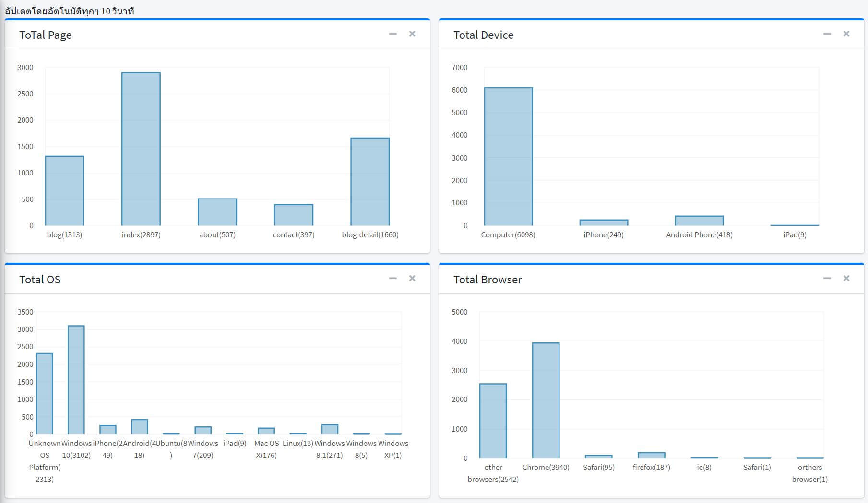
Task: Click the Windows 10(3102) bar in Total OS
Action: click(x=76, y=379)
